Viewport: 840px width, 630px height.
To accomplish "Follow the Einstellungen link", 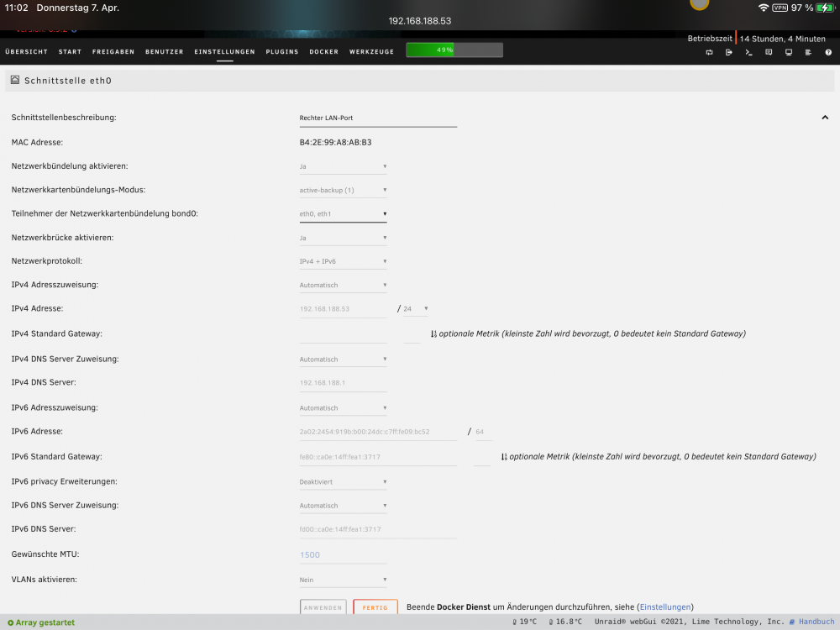I will coord(664,607).
